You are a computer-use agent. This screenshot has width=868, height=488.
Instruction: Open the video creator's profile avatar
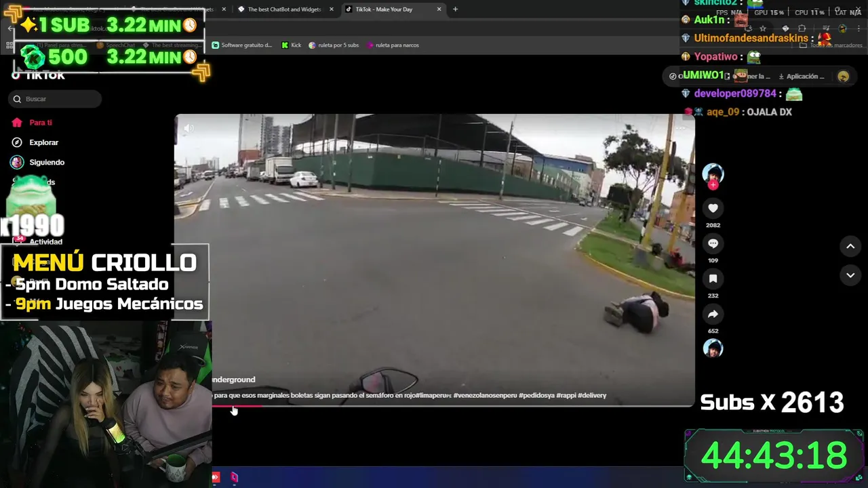pyautogui.click(x=713, y=174)
